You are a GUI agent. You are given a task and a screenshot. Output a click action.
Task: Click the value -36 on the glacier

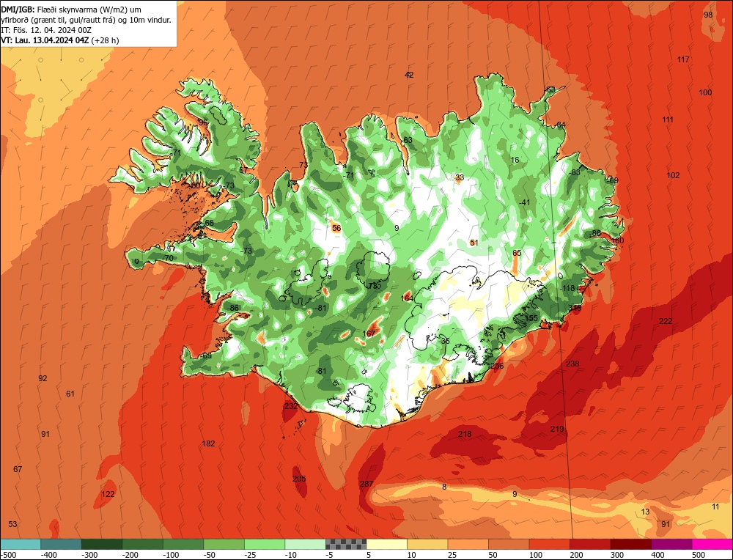(x=445, y=341)
